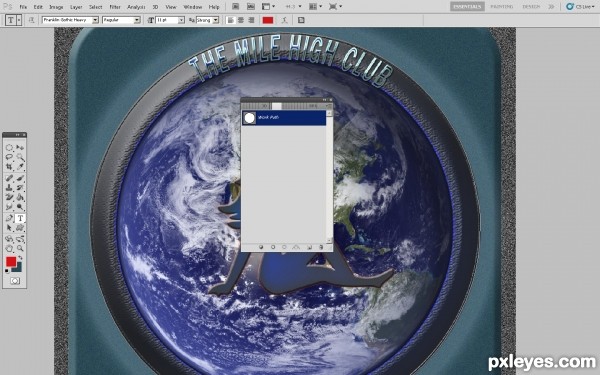Image resolution: width=600 pixels, height=375 pixels.
Task: Select the History Brush tool
Action: (20, 188)
